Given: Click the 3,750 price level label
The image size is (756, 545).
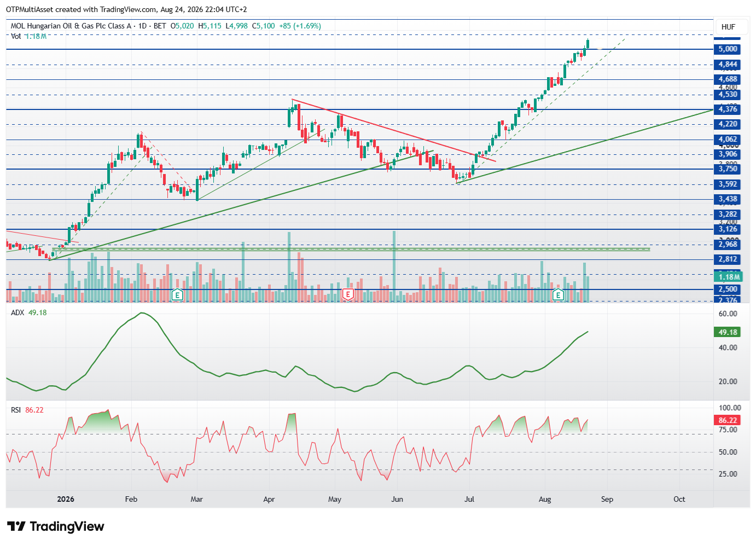Looking at the screenshot, I should point(728,169).
